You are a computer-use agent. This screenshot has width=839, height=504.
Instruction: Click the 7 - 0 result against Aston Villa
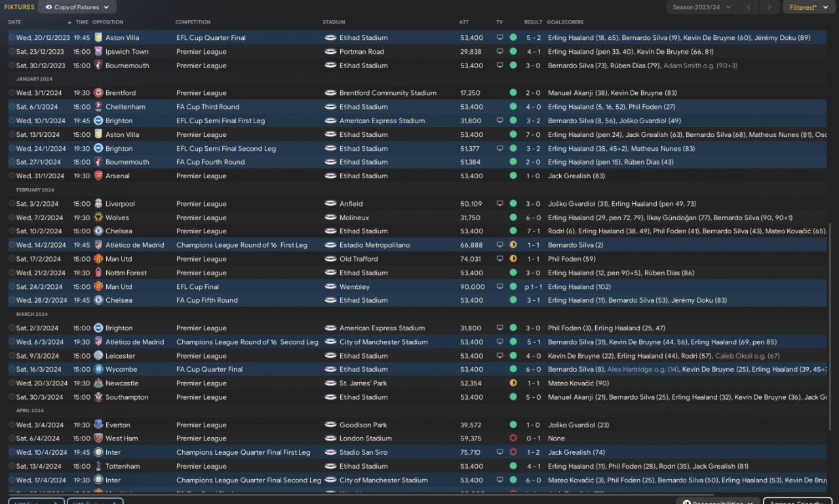(x=534, y=135)
